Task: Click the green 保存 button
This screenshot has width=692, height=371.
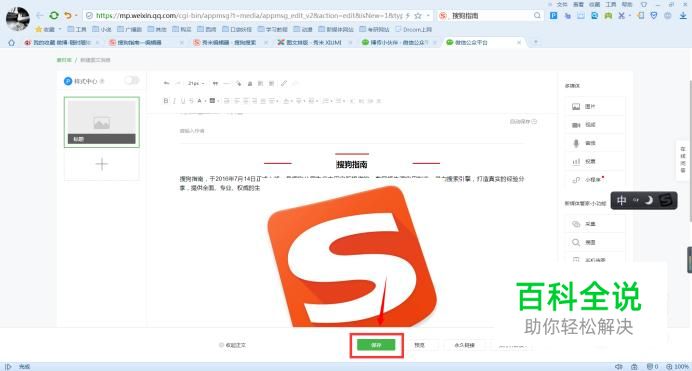Action: click(x=376, y=345)
